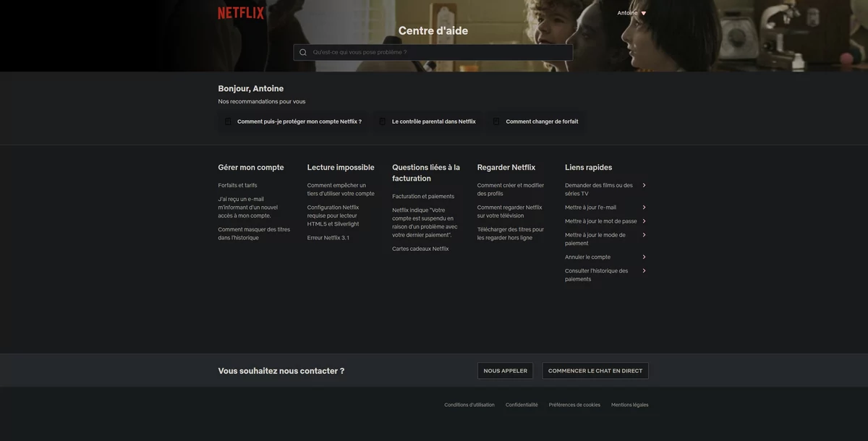Open 'Comment créer et modifier des profils'
Viewport: 868px width, 441px height.
click(x=511, y=189)
